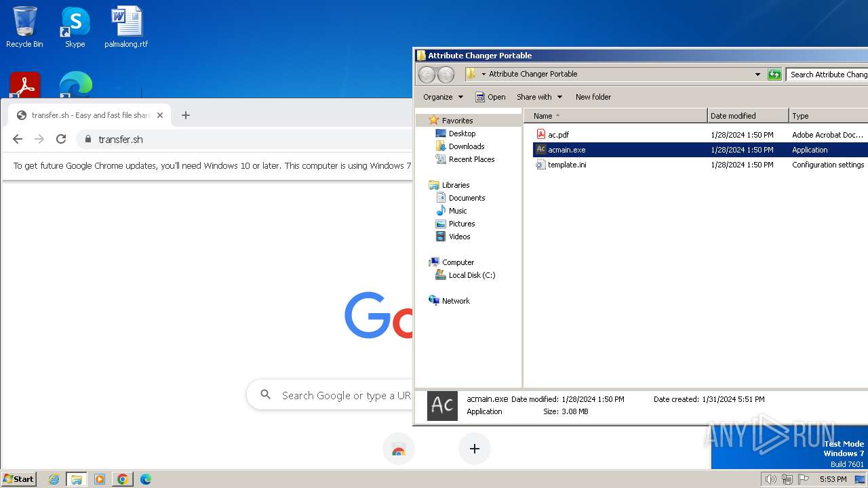
Task: Open Internet Explorer from the taskbar
Action: [x=54, y=479]
